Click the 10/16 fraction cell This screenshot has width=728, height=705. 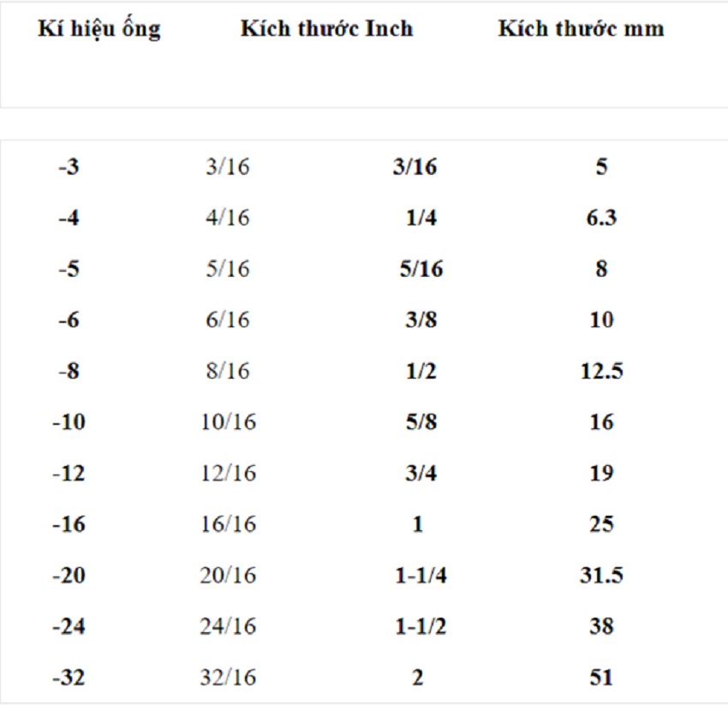(228, 421)
